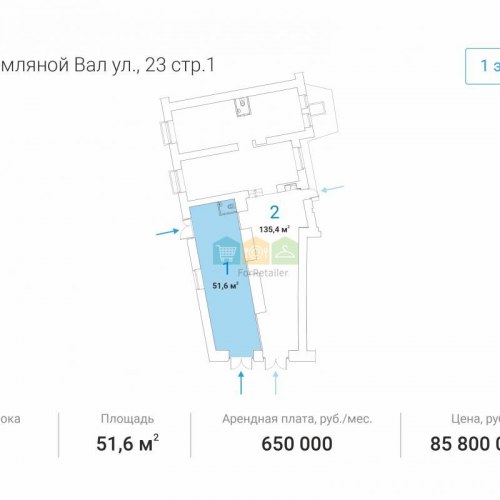Open the floor selector button labeled 1
Image resolution: width=500 pixels, height=500 pixels.
(483, 66)
